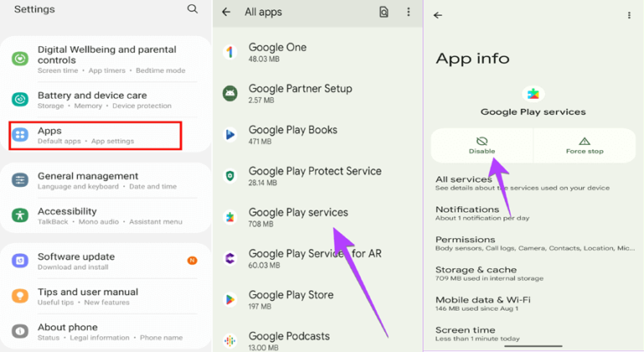The width and height of the screenshot is (644, 352).
Task: Tap the Software update purple icon
Action: 20,261
